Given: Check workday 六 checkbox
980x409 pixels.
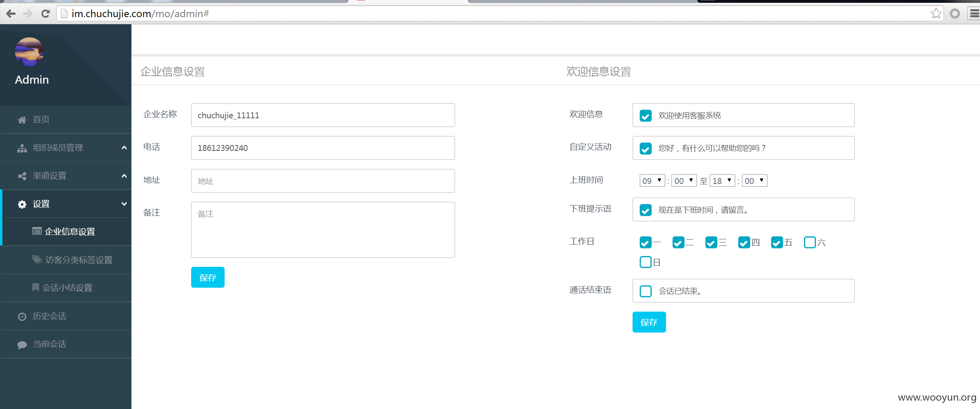Looking at the screenshot, I should tap(810, 242).
